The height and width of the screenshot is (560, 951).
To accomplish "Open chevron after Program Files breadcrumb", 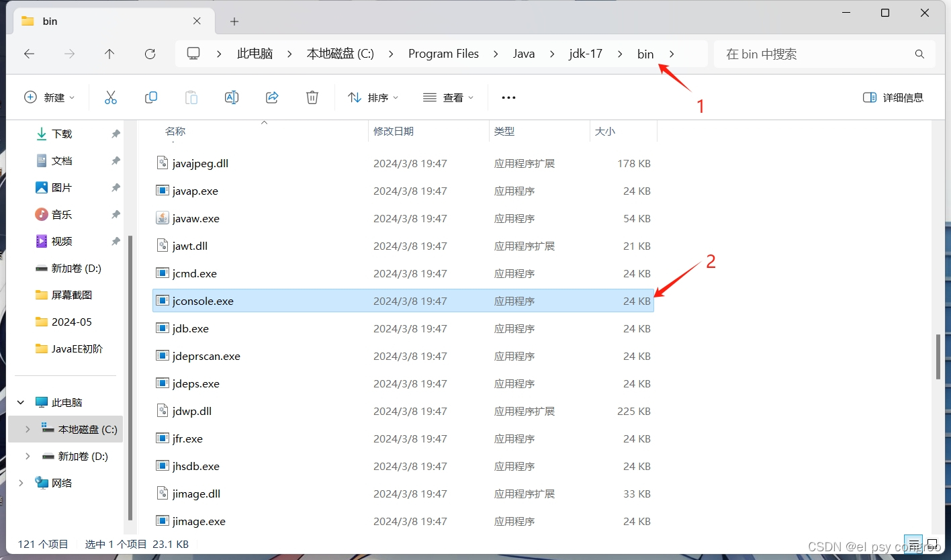I will 496,54.
